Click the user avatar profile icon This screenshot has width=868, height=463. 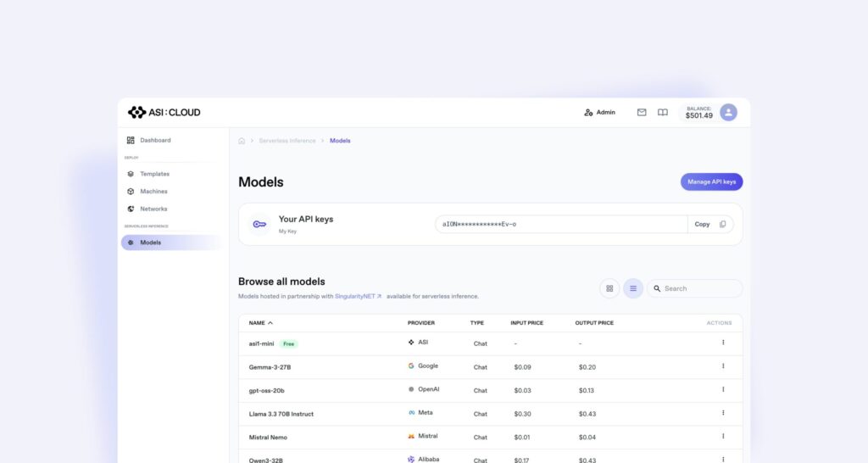pos(728,112)
